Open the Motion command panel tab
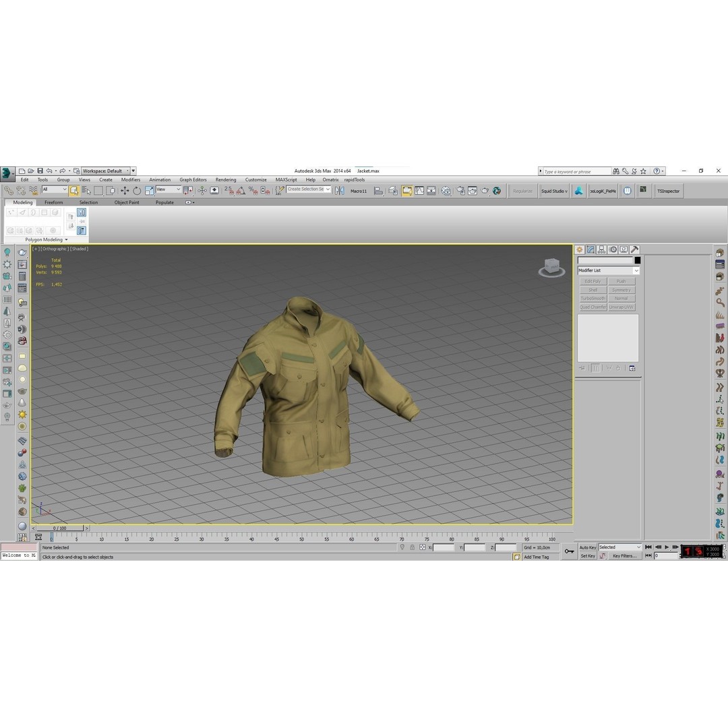 tap(613, 249)
